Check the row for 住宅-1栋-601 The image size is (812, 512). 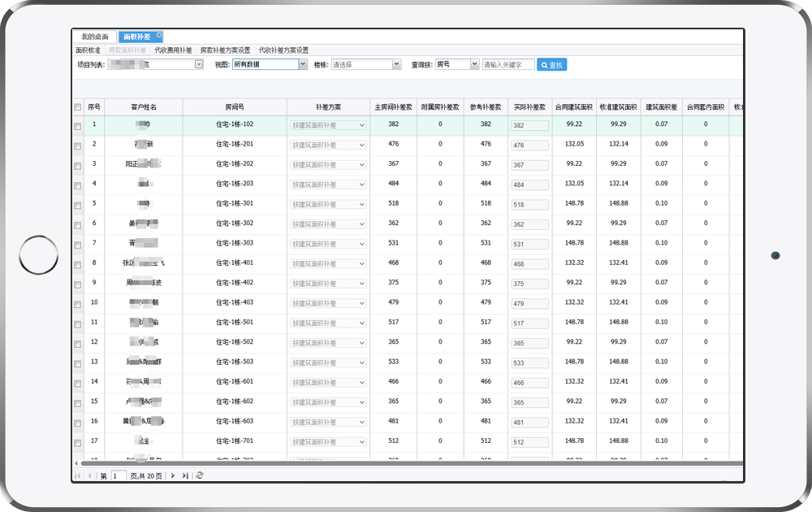pyautogui.click(x=78, y=384)
